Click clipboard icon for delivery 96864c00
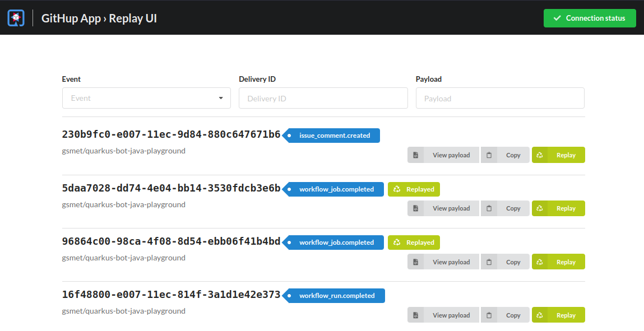This screenshot has width=644, height=331. [x=489, y=262]
